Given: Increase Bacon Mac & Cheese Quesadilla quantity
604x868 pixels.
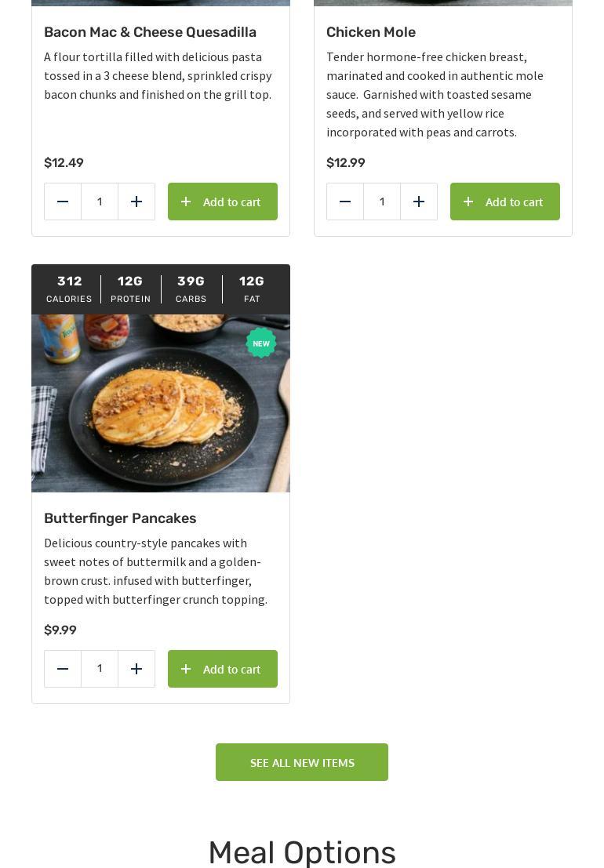Looking at the screenshot, I should [136, 202].
